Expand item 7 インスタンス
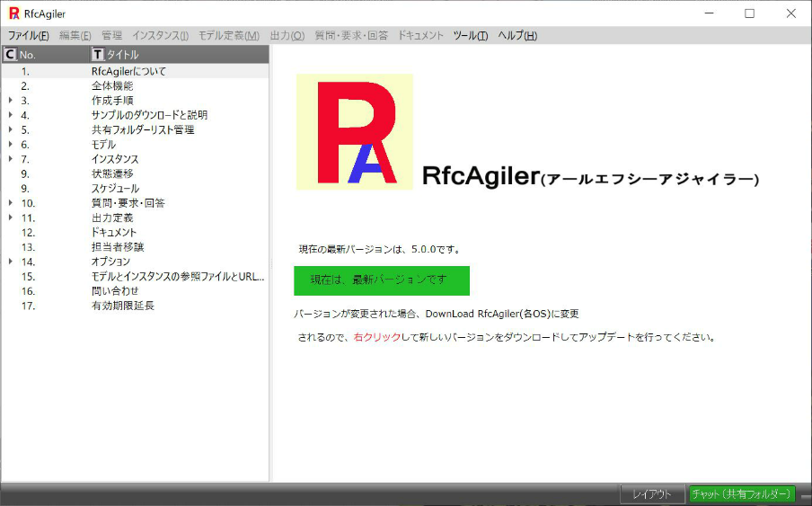 (11, 158)
